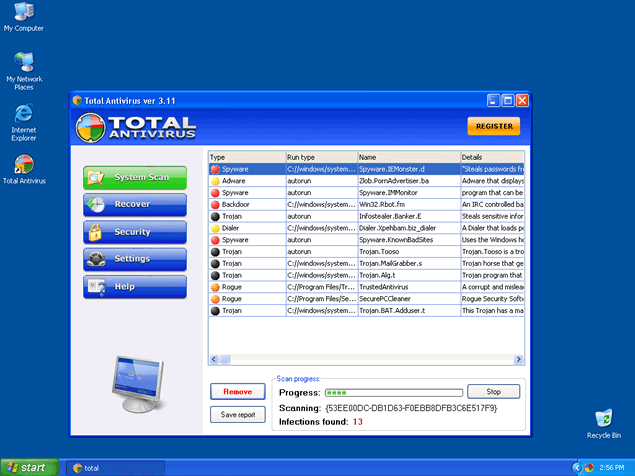The image size is (635, 476).
Task: Click the Security padlock icon
Action: pyautogui.click(x=96, y=232)
